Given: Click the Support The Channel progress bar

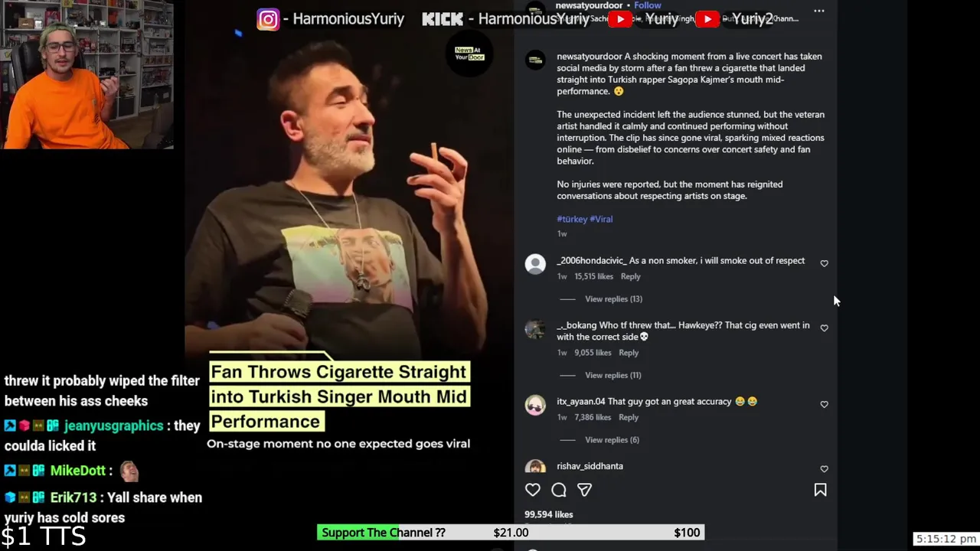Looking at the screenshot, I should (511, 533).
